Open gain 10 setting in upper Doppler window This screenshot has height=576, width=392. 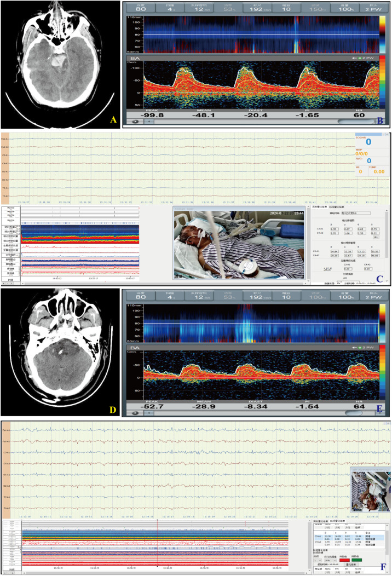[286, 8]
